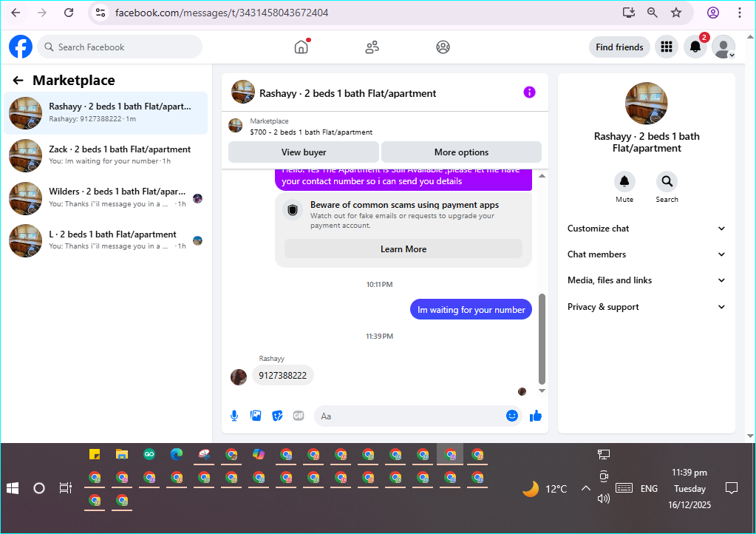The width and height of the screenshot is (756, 534).
Task: Mute this chat with the bell icon
Action: (624, 181)
